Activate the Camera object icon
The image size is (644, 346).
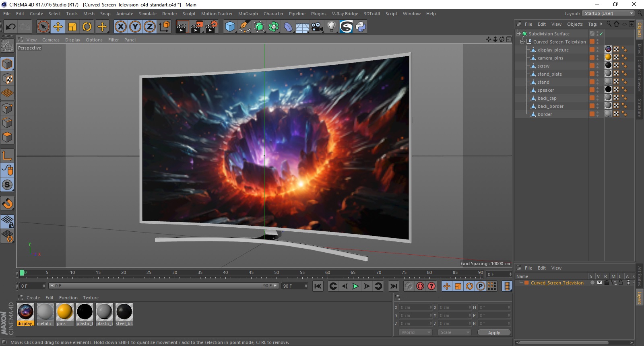[x=317, y=27]
